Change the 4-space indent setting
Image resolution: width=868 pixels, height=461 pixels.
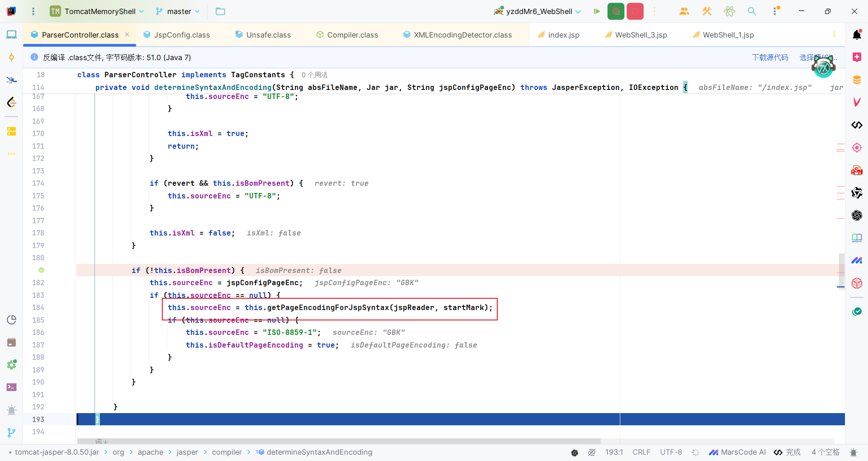pos(826,452)
